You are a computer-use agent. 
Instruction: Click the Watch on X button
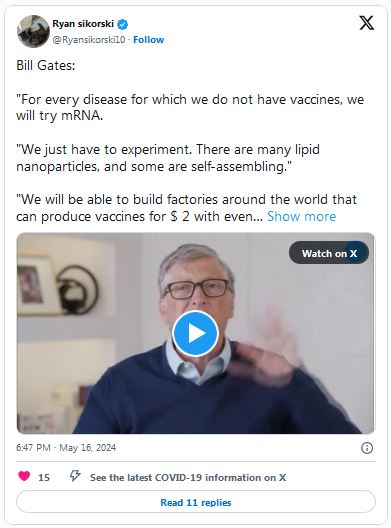point(329,253)
